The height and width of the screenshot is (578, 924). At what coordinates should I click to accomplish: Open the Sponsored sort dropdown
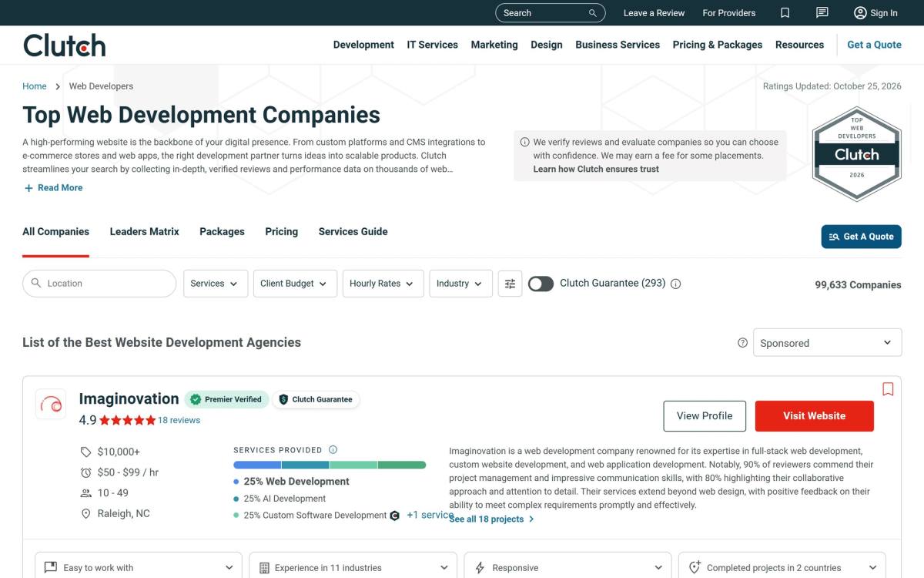pyautogui.click(x=827, y=343)
